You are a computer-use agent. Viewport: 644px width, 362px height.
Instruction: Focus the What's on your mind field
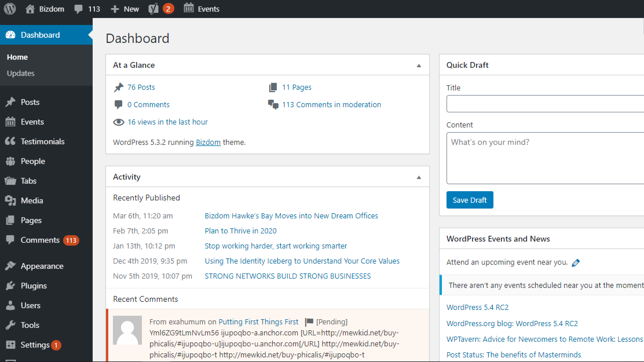click(x=545, y=158)
